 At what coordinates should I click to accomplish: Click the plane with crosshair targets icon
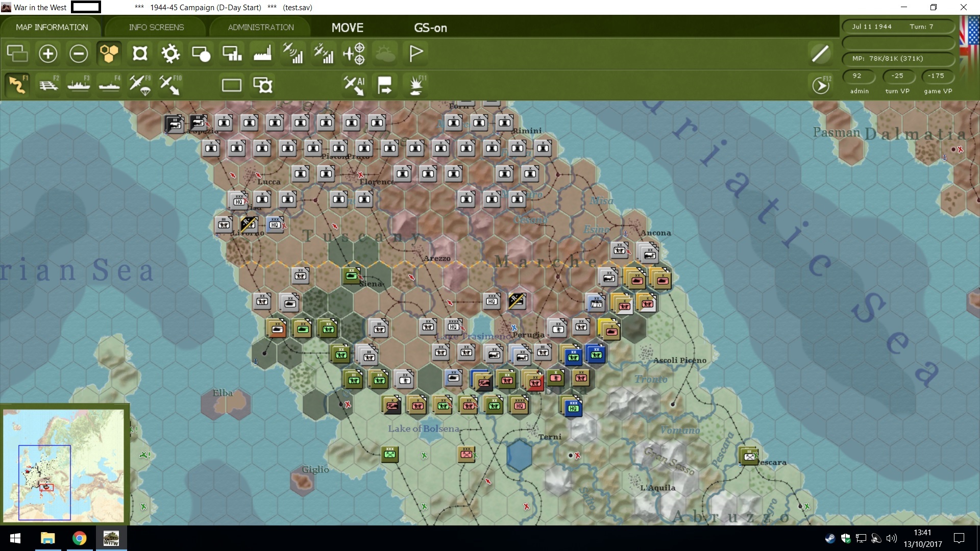coord(354,53)
